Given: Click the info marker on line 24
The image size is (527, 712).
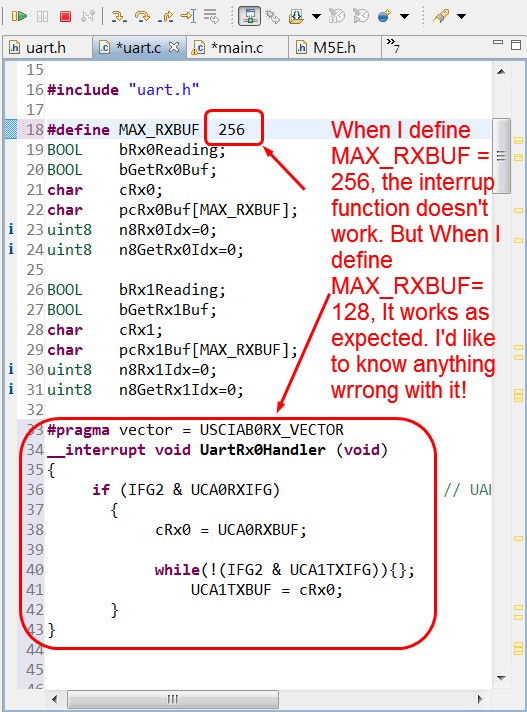Looking at the screenshot, I should pyautogui.click(x=11, y=250).
